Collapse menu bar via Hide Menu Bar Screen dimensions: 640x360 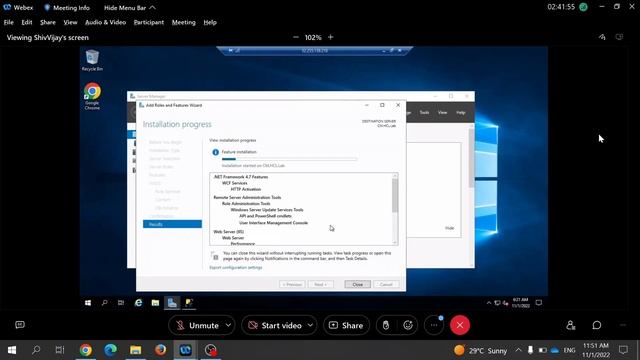click(x=129, y=7)
